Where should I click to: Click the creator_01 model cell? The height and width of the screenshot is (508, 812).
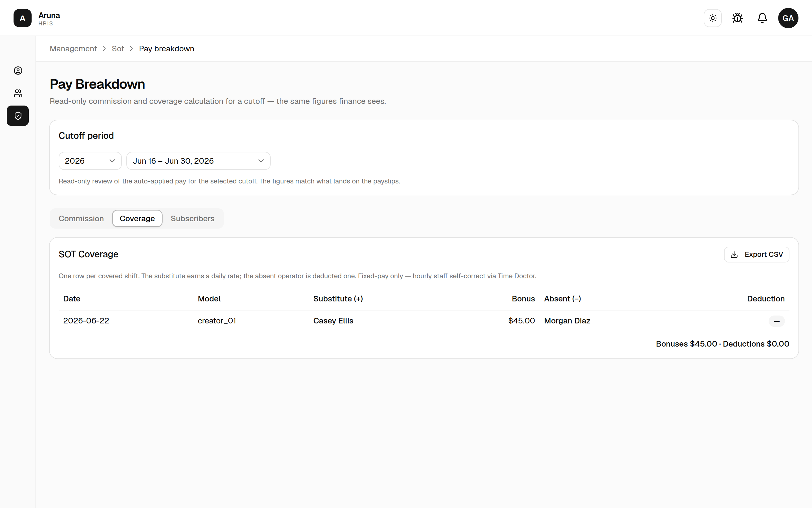click(x=217, y=321)
